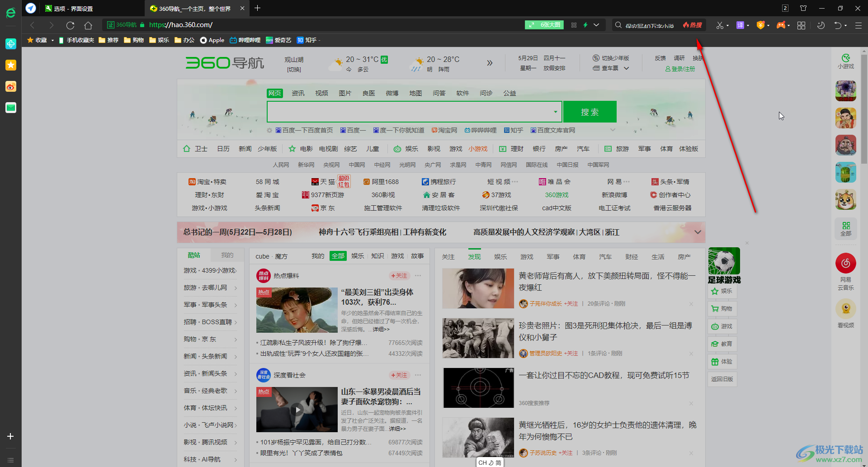The height and width of the screenshot is (467, 868).
Task: Toggle the night mode moon icon
Action: tap(821, 25)
